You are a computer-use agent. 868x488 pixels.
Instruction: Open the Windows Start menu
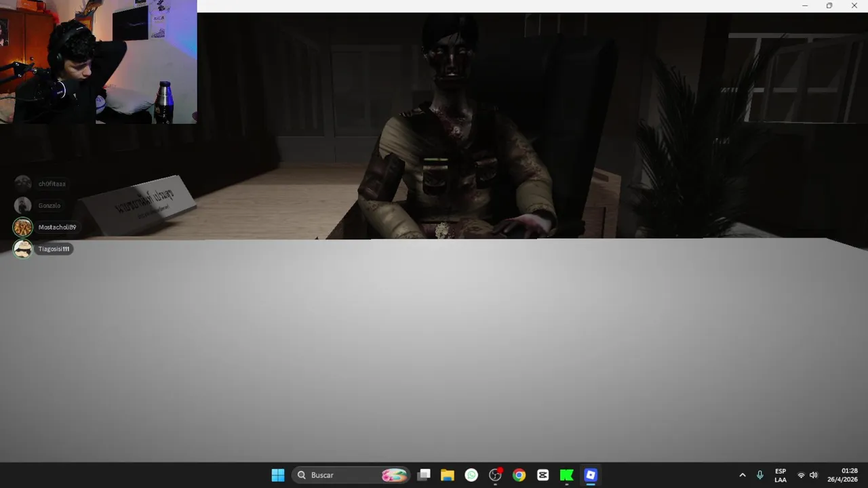coord(278,475)
